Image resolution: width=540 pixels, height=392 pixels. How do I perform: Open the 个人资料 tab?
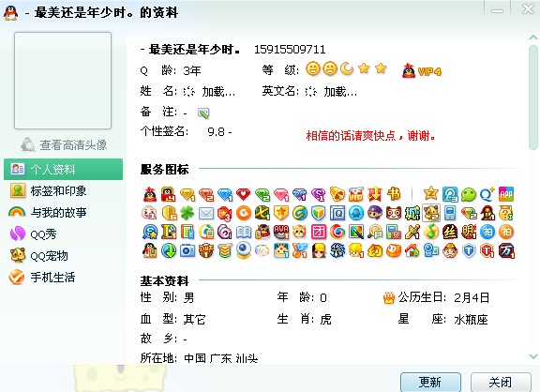pyautogui.click(x=64, y=169)
